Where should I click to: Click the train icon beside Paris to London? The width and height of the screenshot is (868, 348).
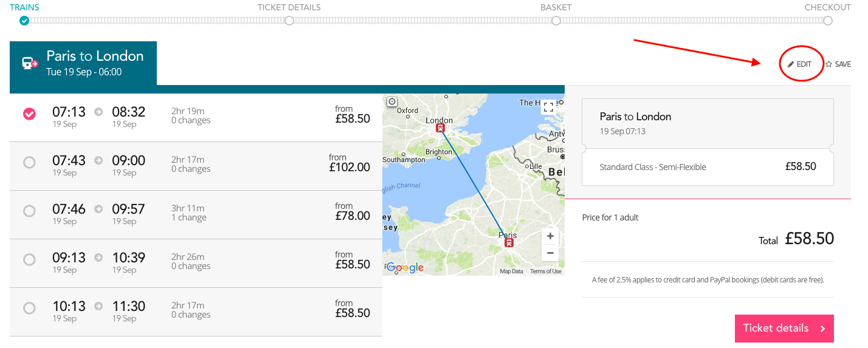30,63
